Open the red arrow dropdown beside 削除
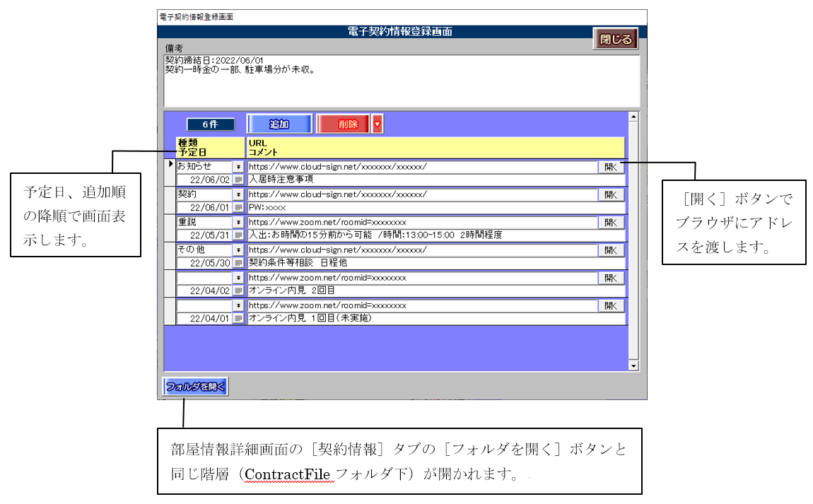813x504 pixels. point(378,124)
